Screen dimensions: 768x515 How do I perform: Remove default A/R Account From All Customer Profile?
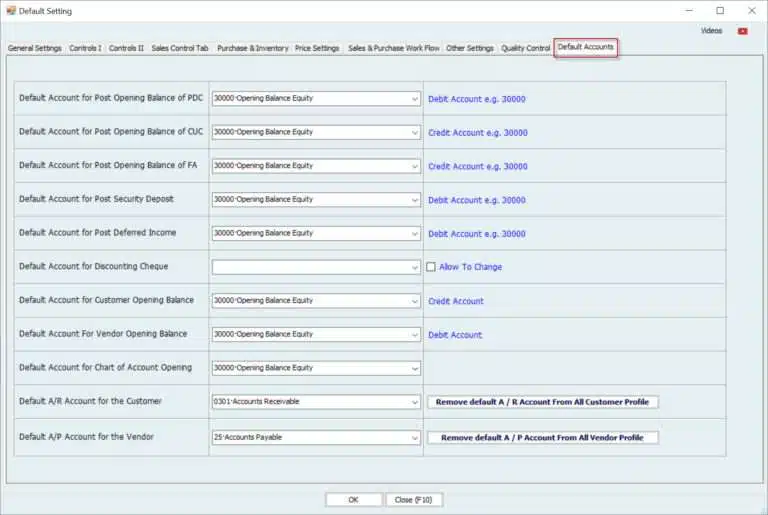[x=542, y=402]
